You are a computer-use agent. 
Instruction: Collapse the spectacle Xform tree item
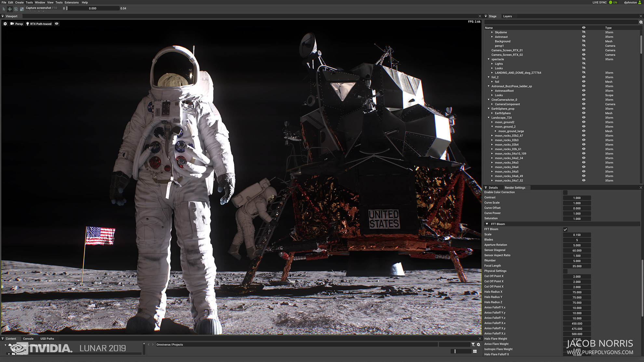point(489,59)
